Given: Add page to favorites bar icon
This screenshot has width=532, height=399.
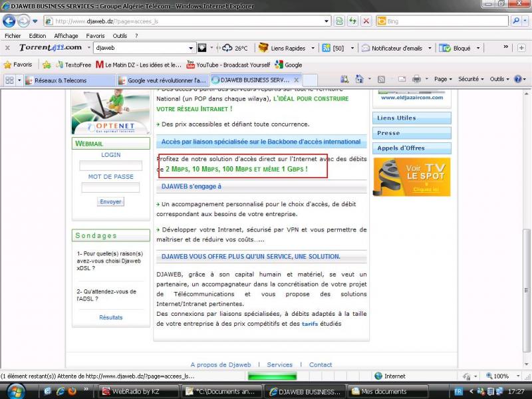Looking at the screenshot, I should coord(47,65).
